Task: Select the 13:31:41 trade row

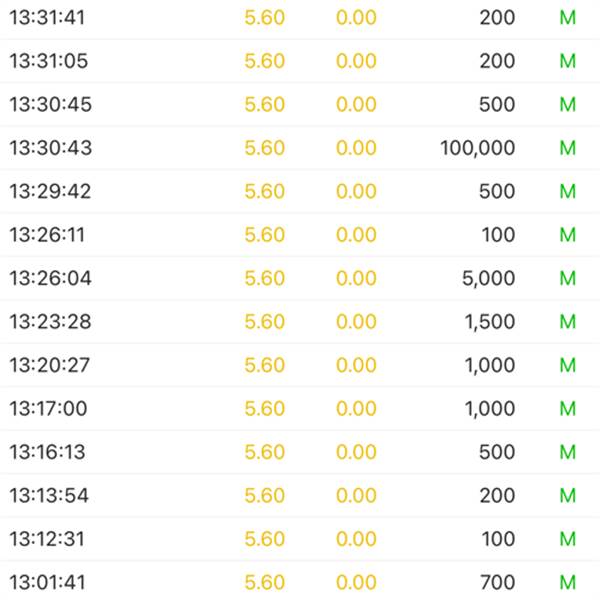Action: [x=300, y=18]
